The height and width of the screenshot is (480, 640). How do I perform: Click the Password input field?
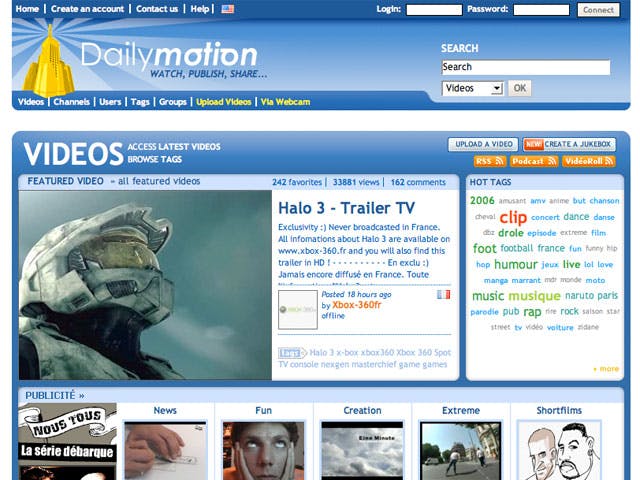pyautogui.click(x=541, y=10)
